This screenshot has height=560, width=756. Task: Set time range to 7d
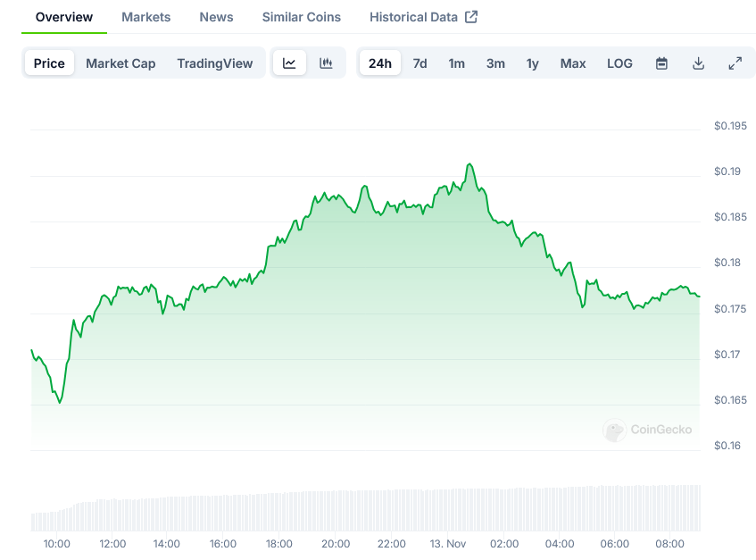tap(420, 63)
